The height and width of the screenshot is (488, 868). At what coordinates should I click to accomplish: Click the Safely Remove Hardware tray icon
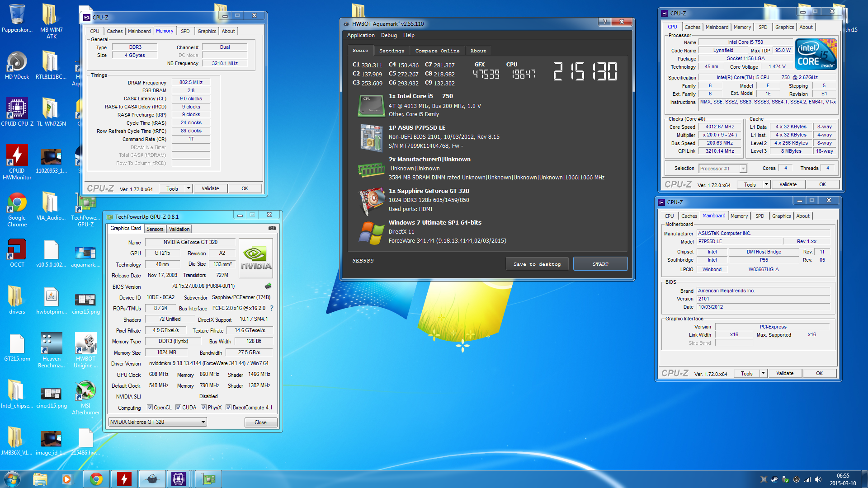coord(785,479)
